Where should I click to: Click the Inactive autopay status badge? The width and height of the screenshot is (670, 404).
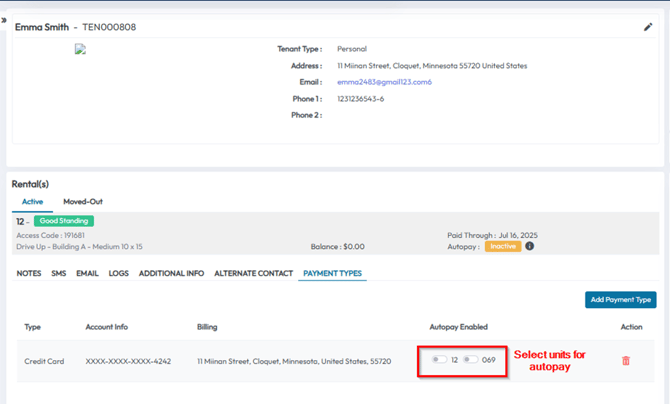[x=503, y=246]
